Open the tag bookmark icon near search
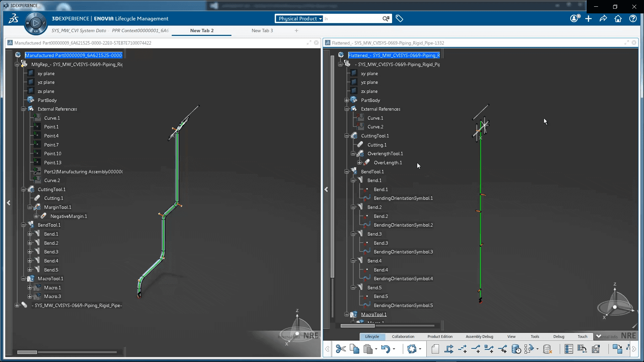The width and height of the screenshot is (644, 362). tap(399, 19)
